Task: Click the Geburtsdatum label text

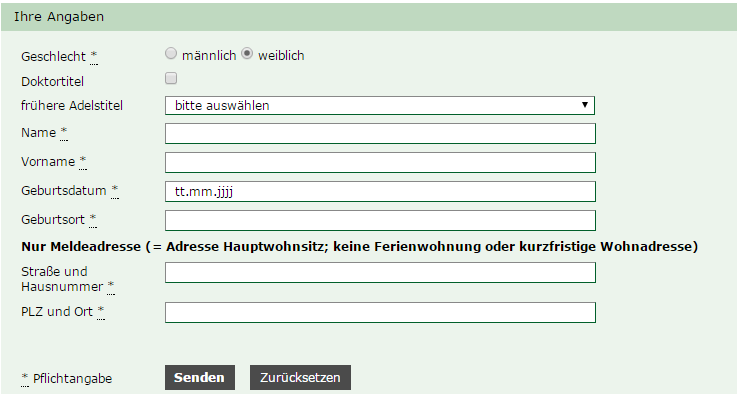Action: 64,191
